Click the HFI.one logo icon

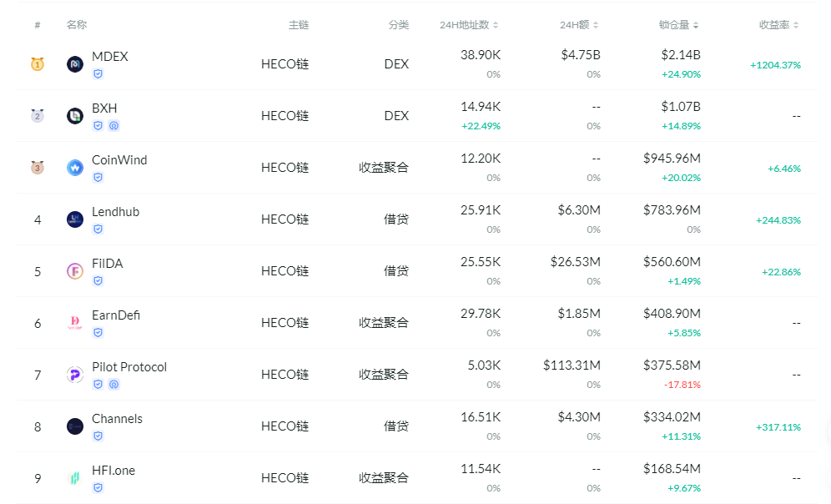[75, 477]
